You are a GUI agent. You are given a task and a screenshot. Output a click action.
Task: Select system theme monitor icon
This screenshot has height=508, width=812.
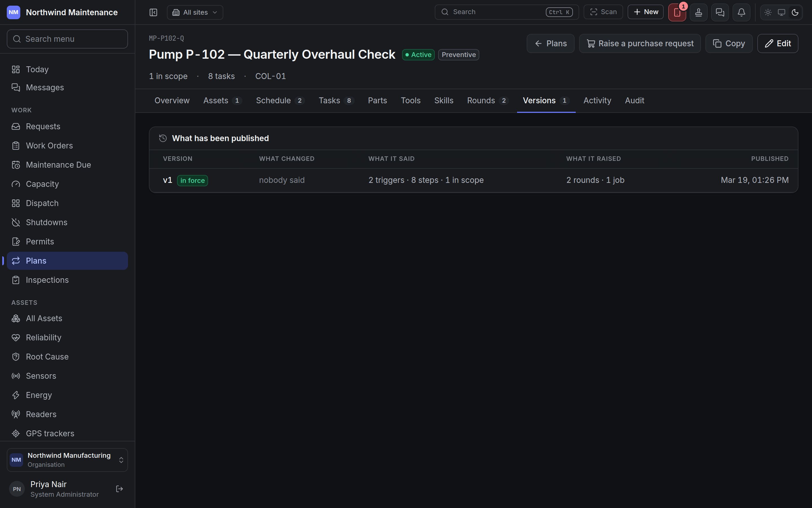[x=782, y=12]
